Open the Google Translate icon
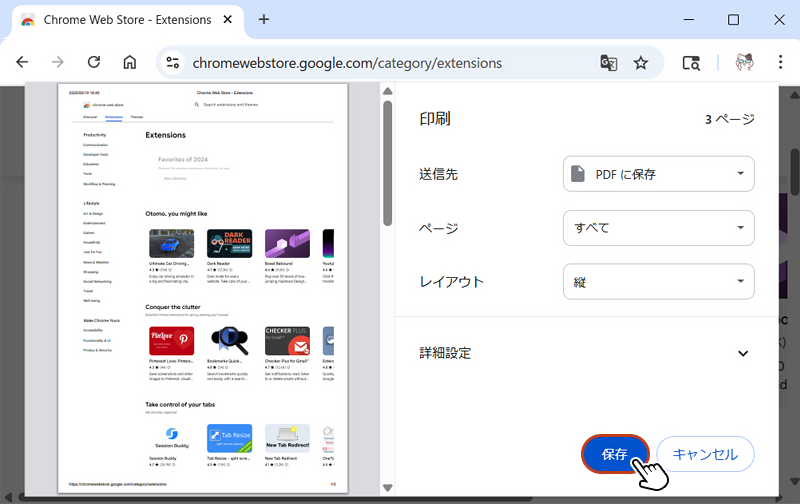800x504 pixels. (608, 63)
